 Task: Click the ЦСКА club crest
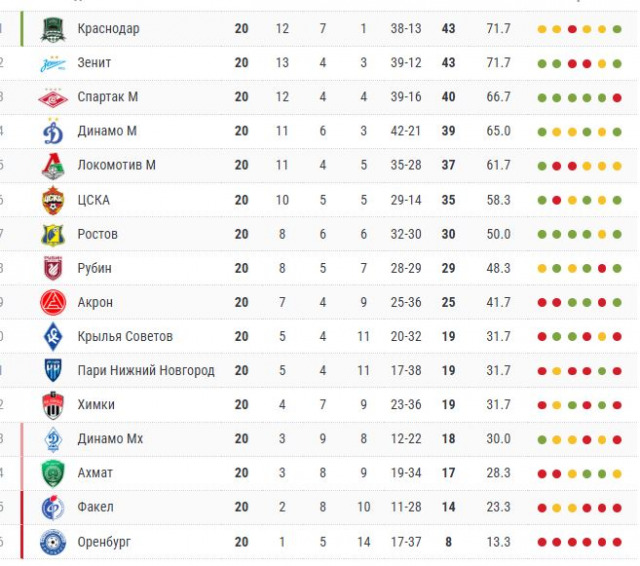point(53,200)
